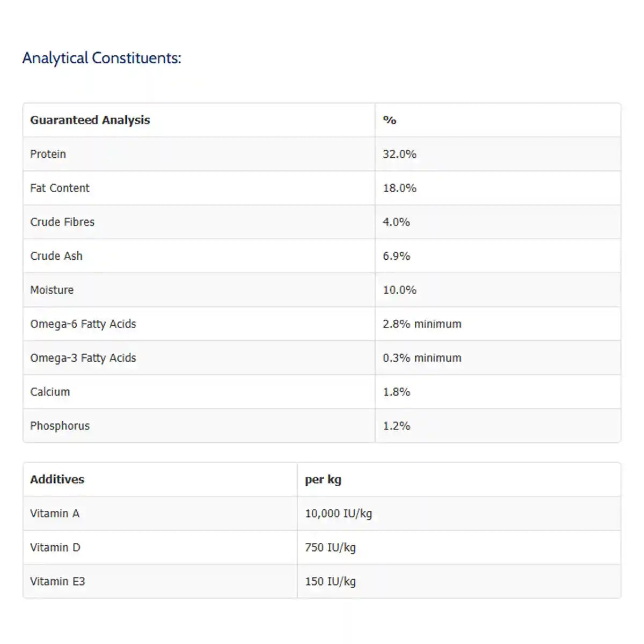The width and height of the screenshot is (644, 644).
Task: Click the Moisture row label
Action: (x=52, y=290)
